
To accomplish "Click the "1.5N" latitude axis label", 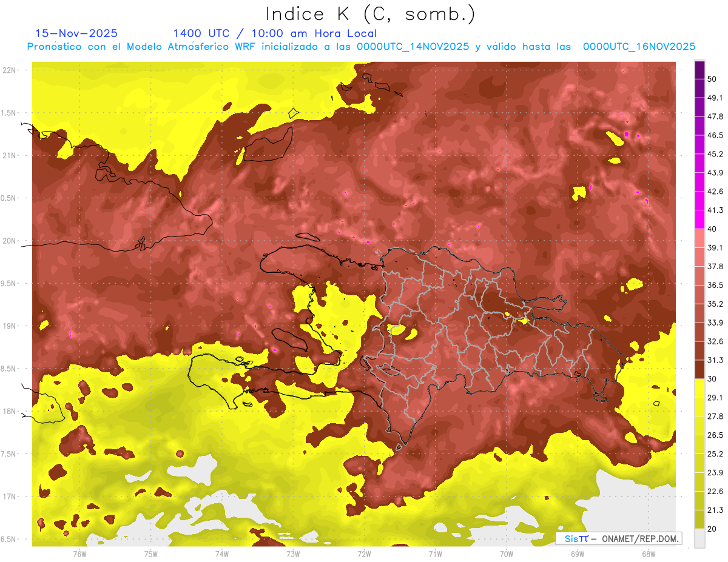I will tap(9, 113).
